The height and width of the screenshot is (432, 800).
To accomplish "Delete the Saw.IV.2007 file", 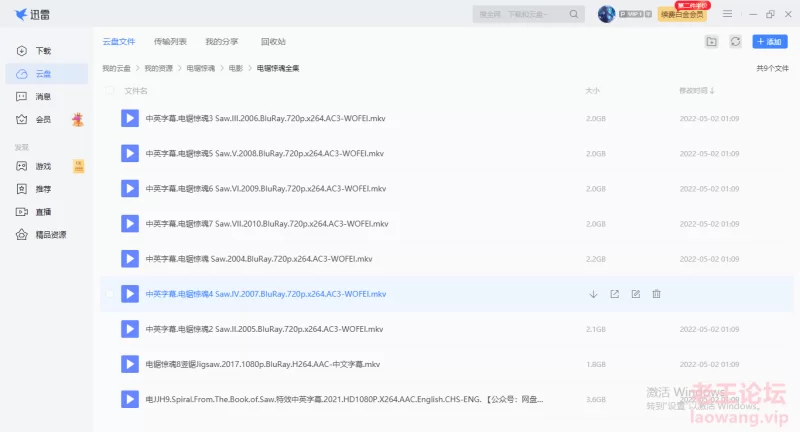I will pyautogui.click(x=657, y=294).
